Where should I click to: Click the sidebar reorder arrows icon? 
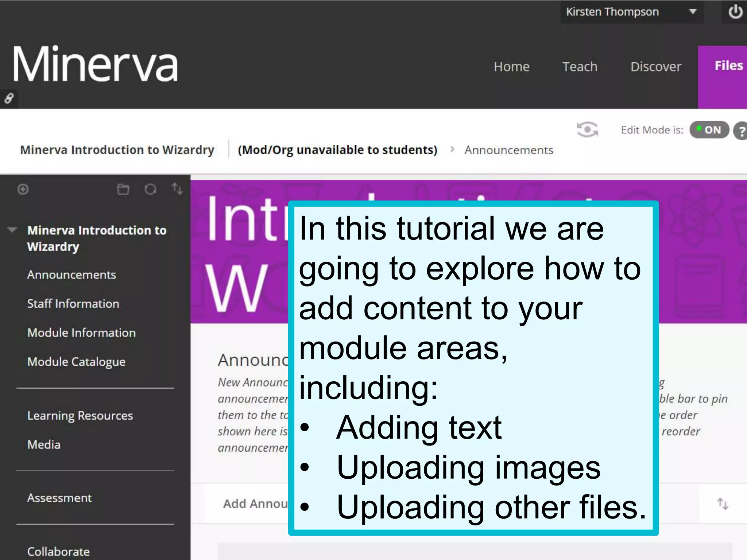point(177,189)
